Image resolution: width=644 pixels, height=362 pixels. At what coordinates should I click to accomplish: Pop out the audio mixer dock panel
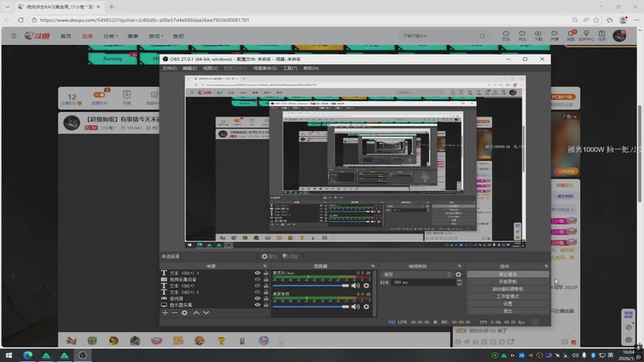[x=373, y=266]
